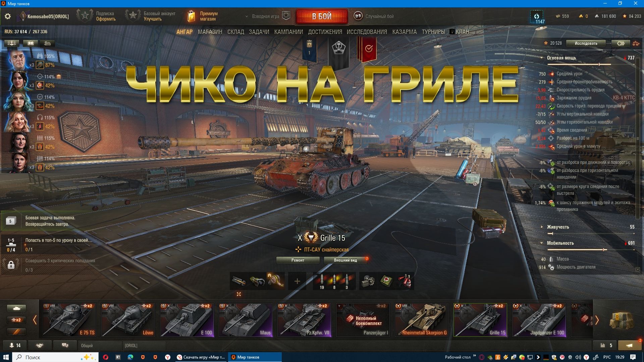The width and height of the screenshot is (644, 362).
Task: Select the Grille 15 in the carousel
Action: (480, 319)
